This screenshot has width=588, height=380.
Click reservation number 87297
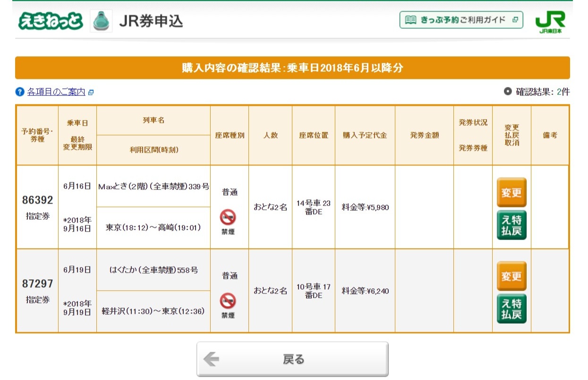[37, 284]
